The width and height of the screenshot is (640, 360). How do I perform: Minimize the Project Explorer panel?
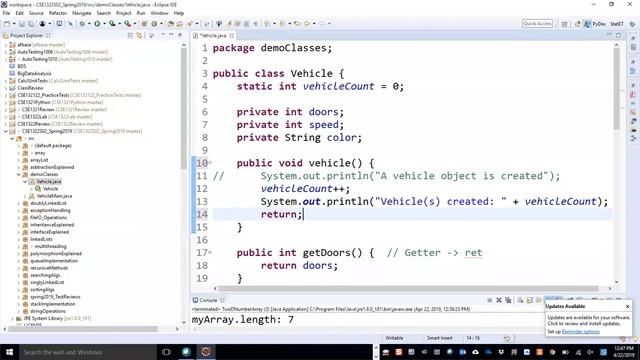point(171,35)
